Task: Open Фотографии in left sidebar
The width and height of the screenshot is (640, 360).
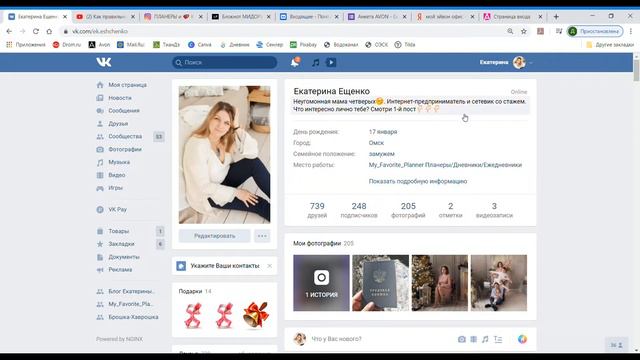Action: [x=124, y=149]
